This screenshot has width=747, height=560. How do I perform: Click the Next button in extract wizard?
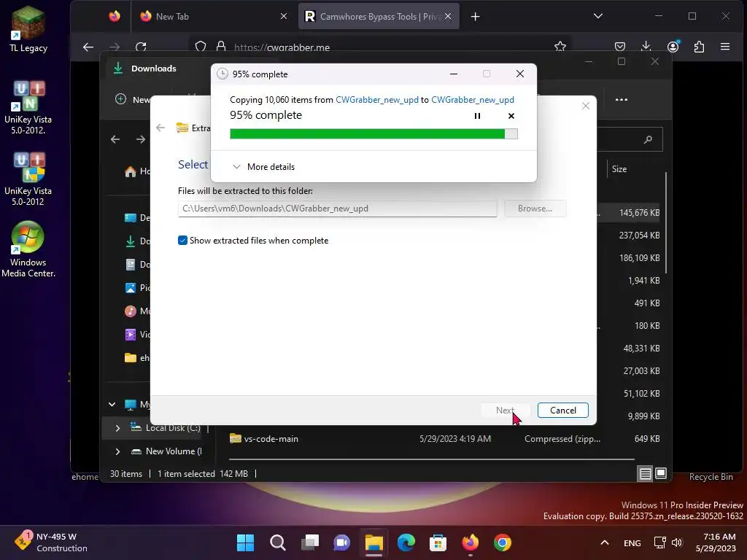[505, 411]
